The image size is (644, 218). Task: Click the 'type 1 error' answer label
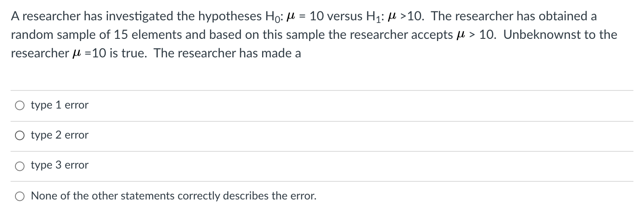pyautogui.click(x=59, y=105)
